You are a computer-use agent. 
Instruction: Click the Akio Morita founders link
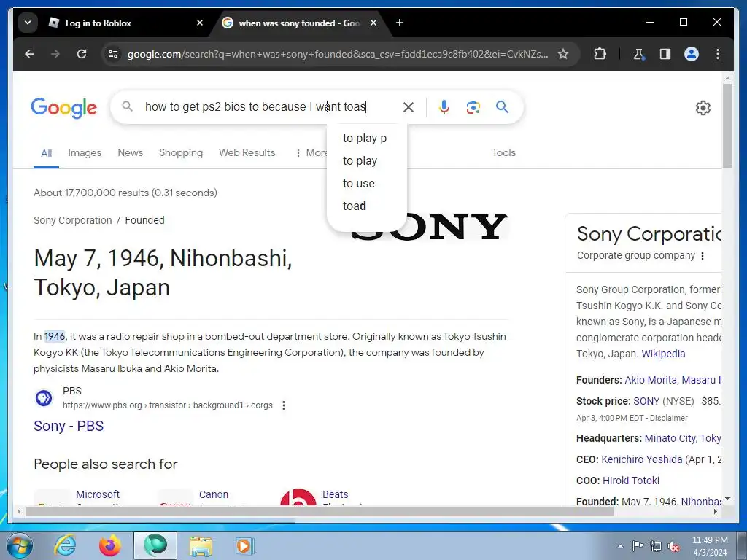(x=651, y=380)
